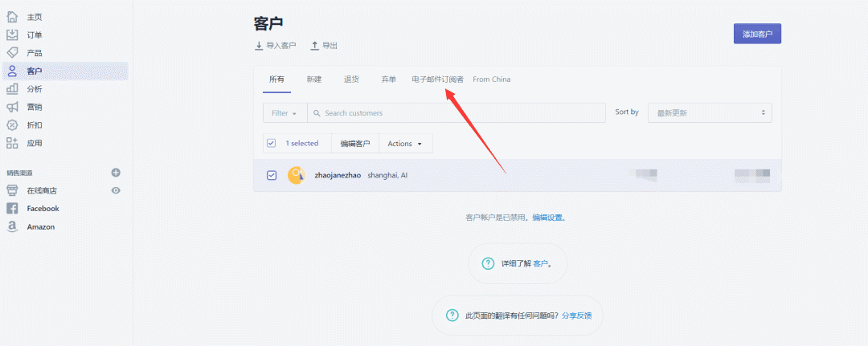Expand the Actions dropdown menu
This screenshot has width=868, height=346.
(405, 144)
